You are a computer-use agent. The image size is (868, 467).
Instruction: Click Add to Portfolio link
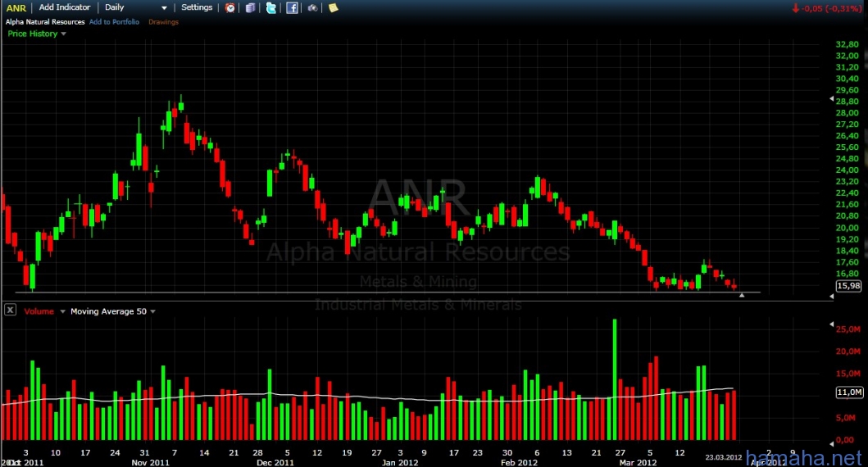[x=114, y=22]
